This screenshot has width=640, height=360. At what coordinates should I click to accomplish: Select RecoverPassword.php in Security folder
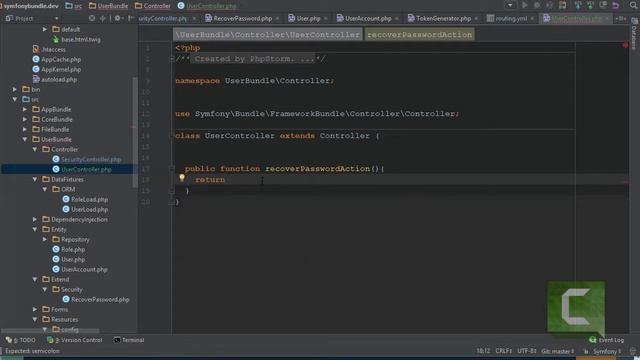click(96, 299)
